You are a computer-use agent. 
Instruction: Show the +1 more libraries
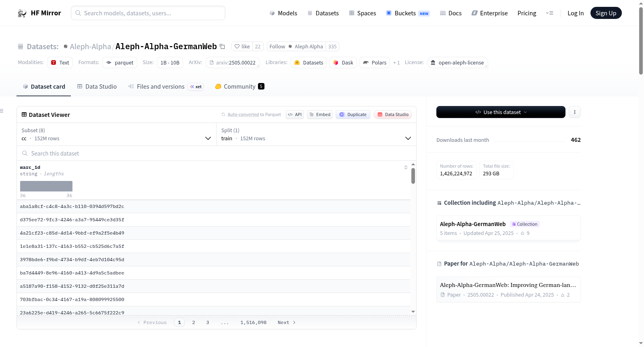pyautogui.click(x=396, y=62)
